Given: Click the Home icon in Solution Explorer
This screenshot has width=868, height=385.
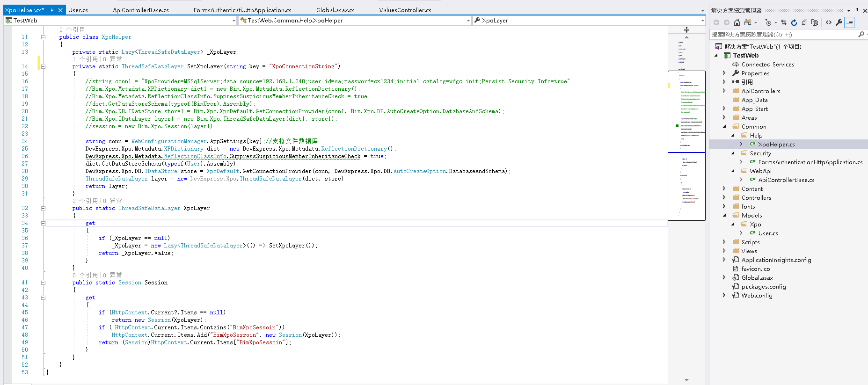Looking at the screenshot, I should 737,22.
